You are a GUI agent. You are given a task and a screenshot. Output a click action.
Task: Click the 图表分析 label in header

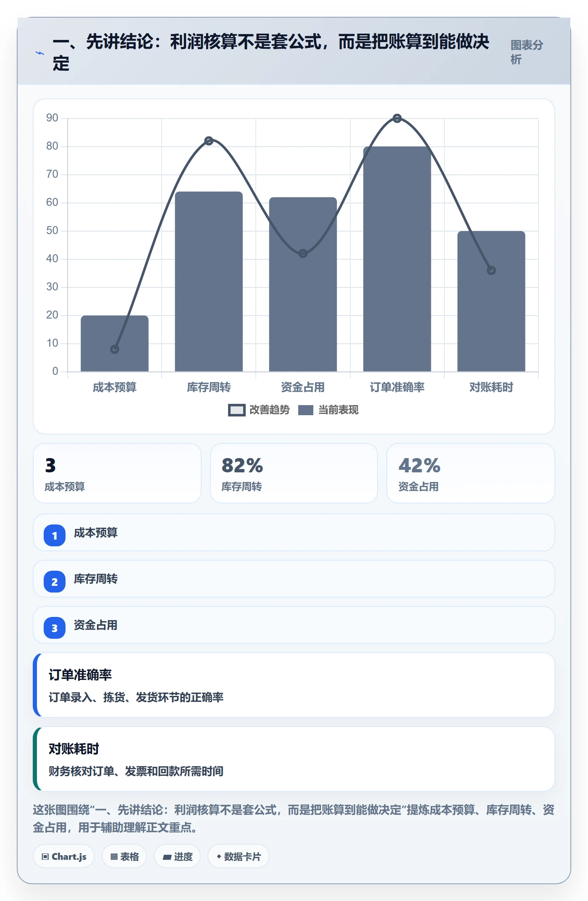(x=527, y=52)
